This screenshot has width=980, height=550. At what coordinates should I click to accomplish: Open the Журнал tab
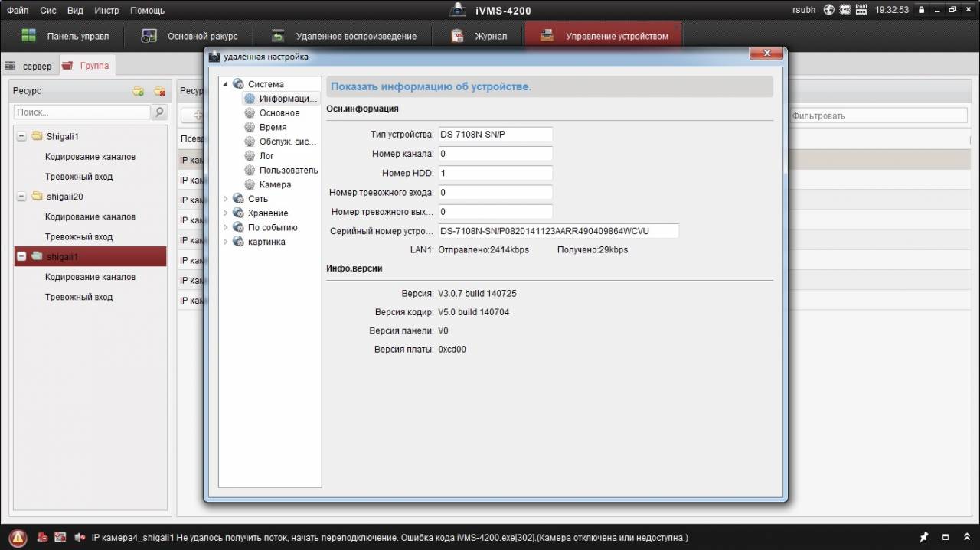pyautogui.click(x=479, y=36)
